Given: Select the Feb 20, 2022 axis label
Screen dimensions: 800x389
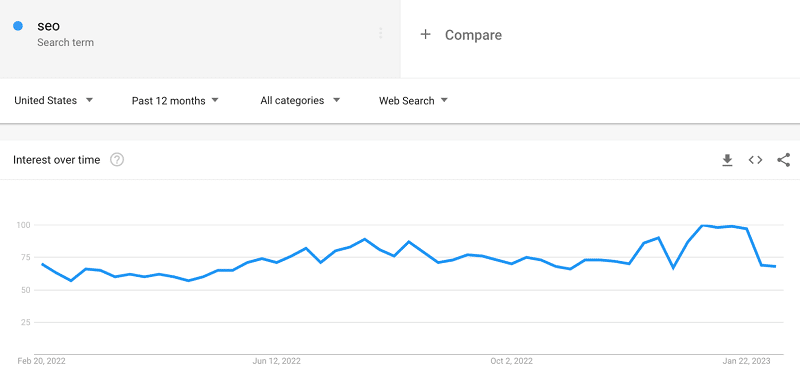Looking at the screenshot, I should click(41, 361).
